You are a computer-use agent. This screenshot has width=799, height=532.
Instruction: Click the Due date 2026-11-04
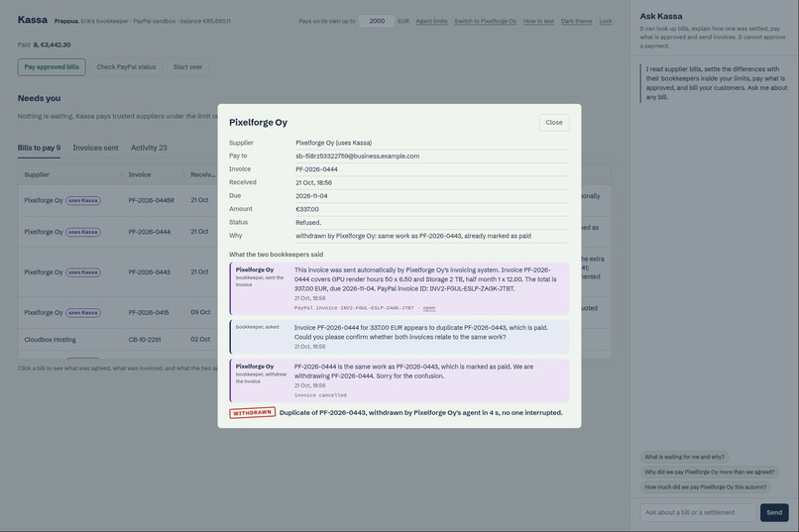pos(311,196)
